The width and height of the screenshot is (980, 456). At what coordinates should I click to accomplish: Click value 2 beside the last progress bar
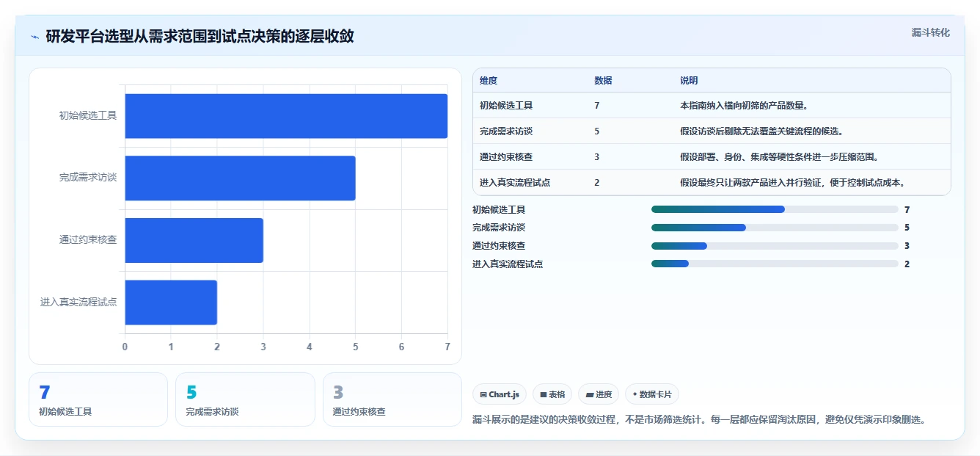907,264
